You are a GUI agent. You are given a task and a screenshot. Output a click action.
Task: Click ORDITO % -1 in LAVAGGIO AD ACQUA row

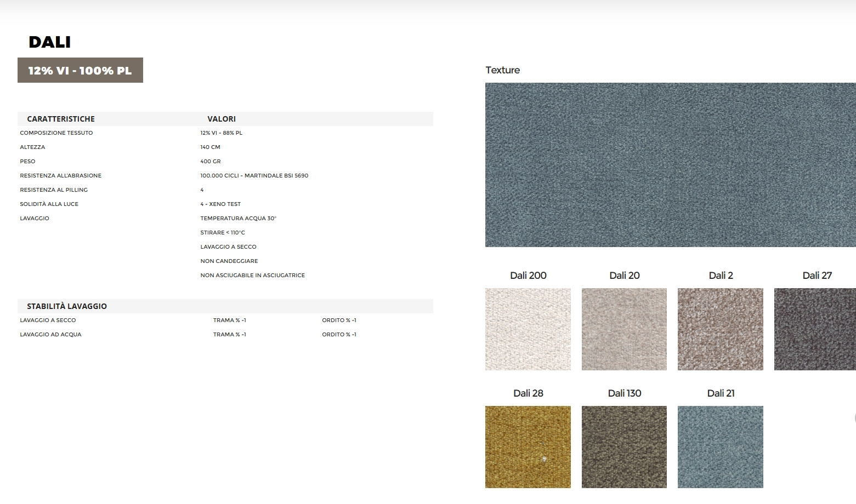[339, 335]
